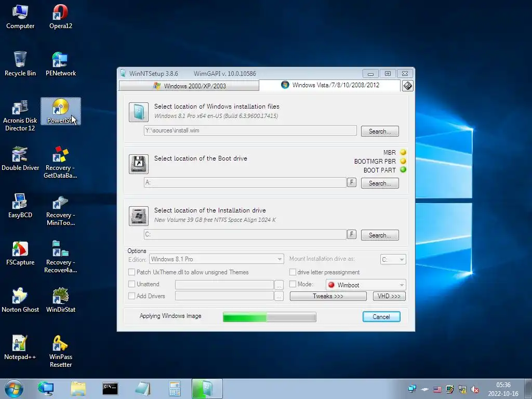This screenshot has height=399, width=532.
Task: Click the Boot drive floppy icon
Action: (x=138, y=164)
